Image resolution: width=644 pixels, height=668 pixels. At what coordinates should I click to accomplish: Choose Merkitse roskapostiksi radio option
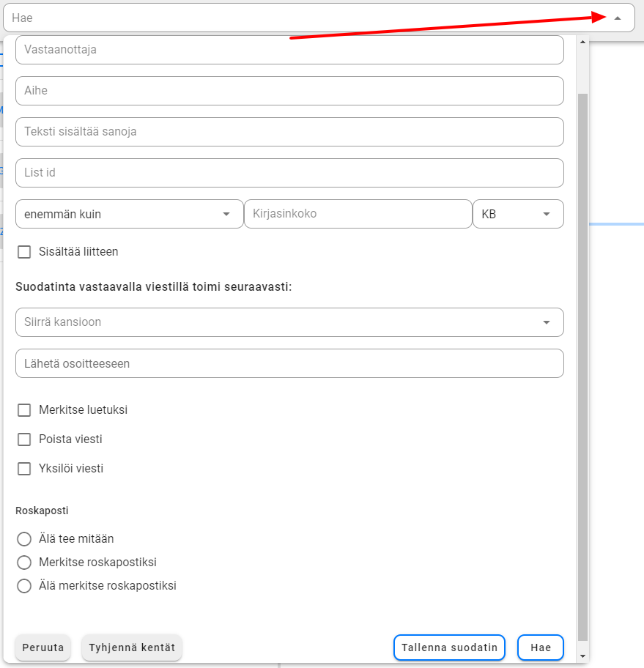click(x=24, y=563)
